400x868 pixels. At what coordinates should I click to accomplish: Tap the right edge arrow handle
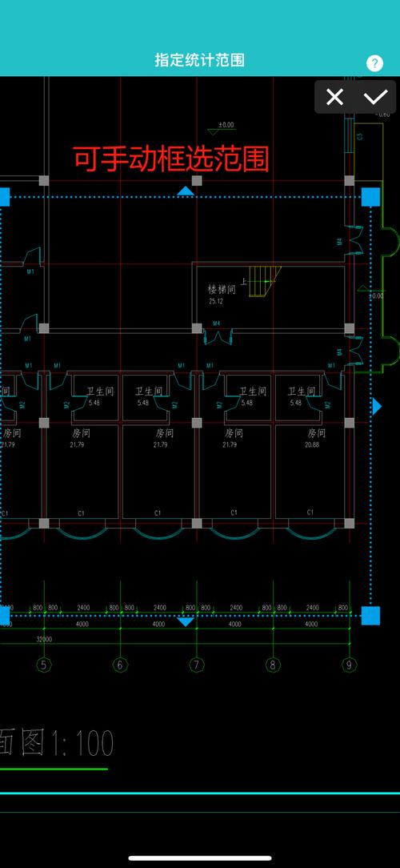(377, 406)
